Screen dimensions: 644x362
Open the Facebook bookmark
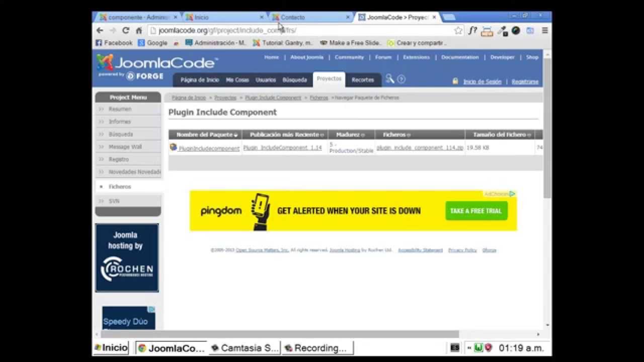(114, 43)
